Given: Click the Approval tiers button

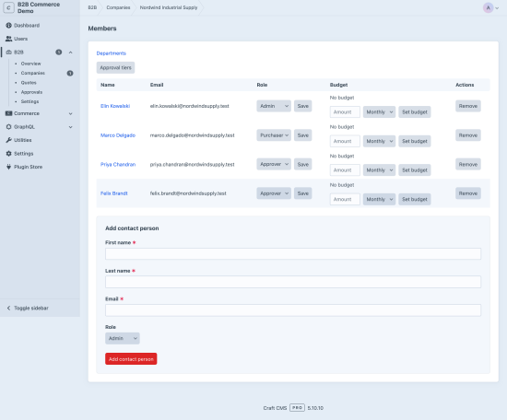Looking at the screenshot, I should [x=115, y=67].
